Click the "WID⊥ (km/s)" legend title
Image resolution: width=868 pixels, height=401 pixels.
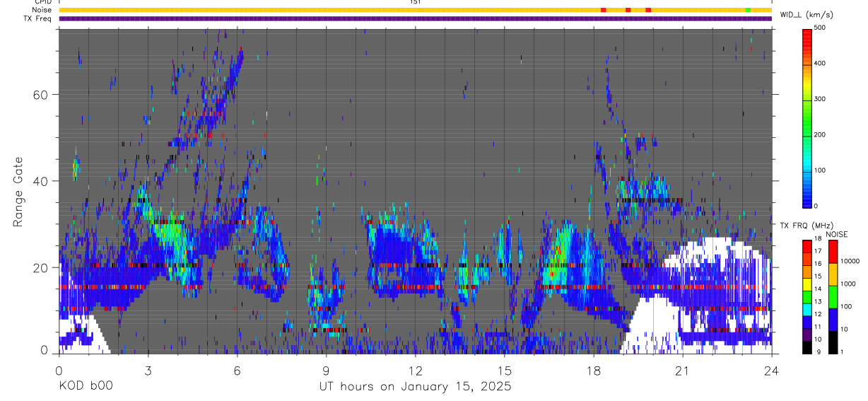click(x=807, y=14)
